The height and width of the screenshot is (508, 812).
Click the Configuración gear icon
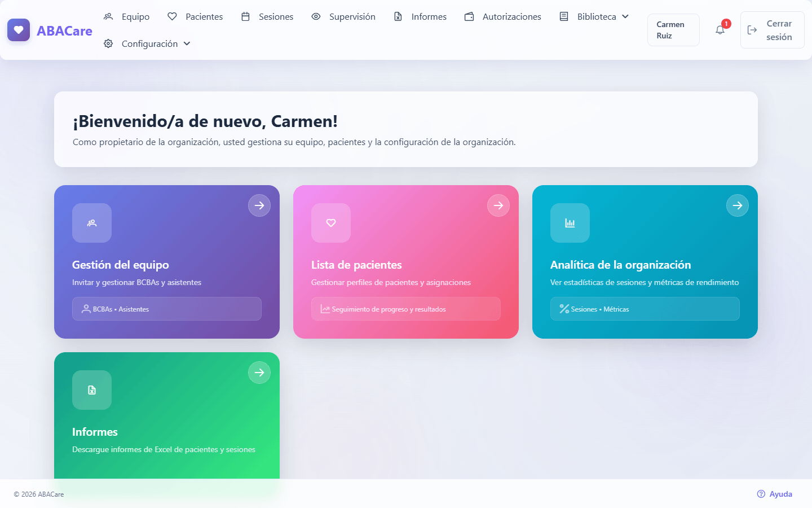[108, 43]
